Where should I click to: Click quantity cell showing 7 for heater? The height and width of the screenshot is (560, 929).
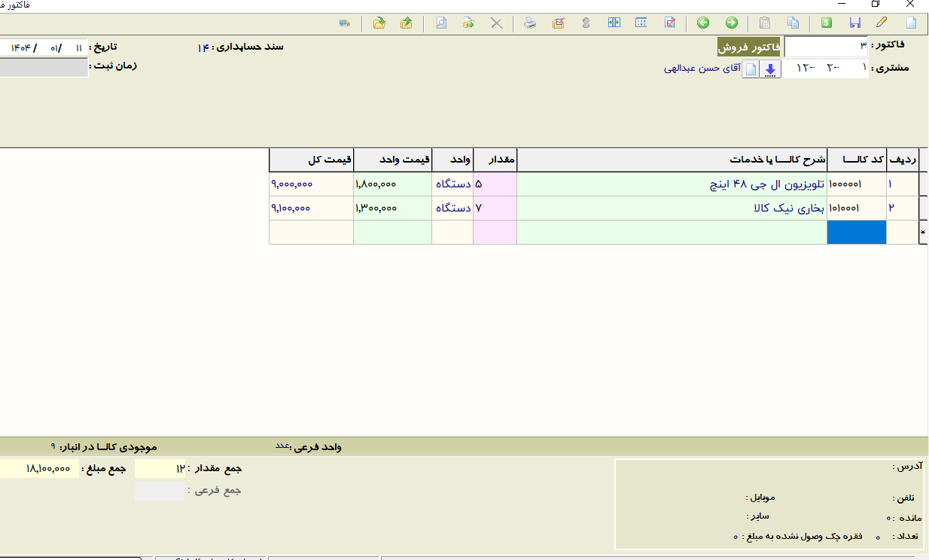click(x=494, y=208)
